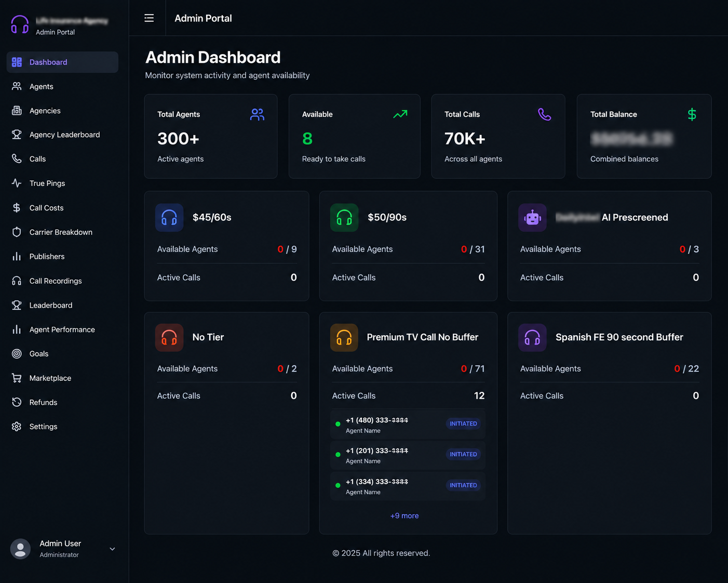
Task: Expand the +9 more active calls
Action: pyautogui.click(x=405, y=515)
